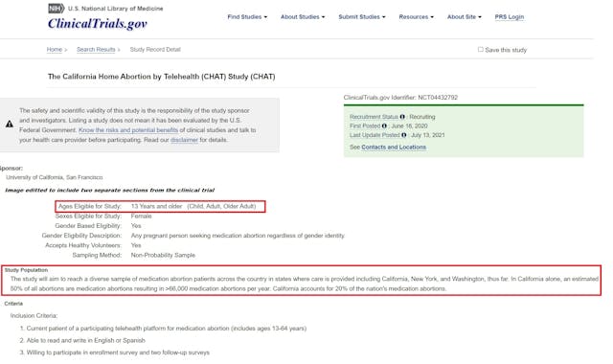Click criterion Current patient of a participating telehealth platform
The image size is (613, 364).
pos(167,329)
